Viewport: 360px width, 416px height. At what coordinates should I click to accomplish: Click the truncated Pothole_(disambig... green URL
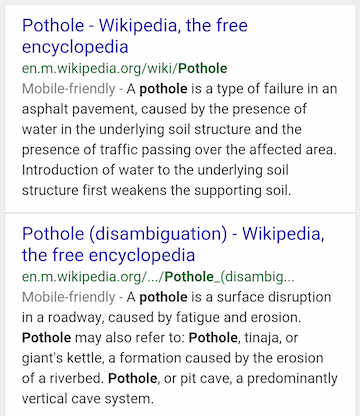(158, 277)
